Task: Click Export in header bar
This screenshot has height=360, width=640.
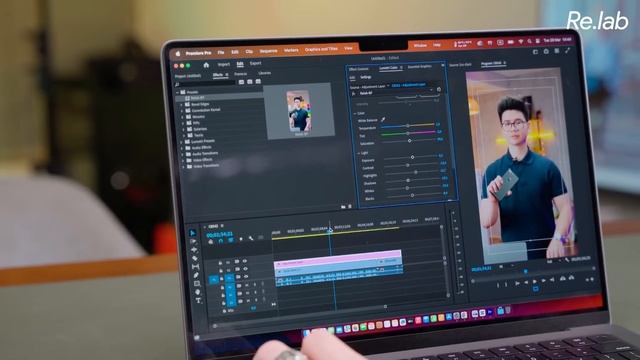Action: 256,63
